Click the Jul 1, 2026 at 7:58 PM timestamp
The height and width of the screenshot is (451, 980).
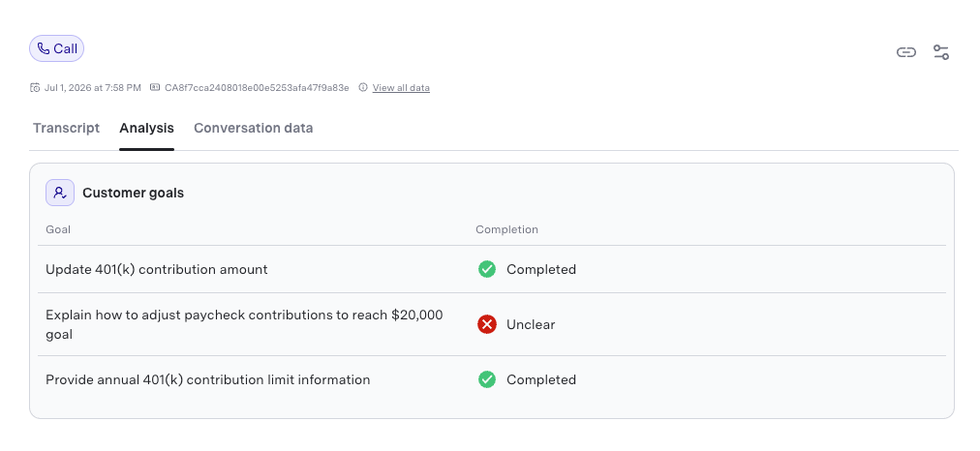pos(93,87)
